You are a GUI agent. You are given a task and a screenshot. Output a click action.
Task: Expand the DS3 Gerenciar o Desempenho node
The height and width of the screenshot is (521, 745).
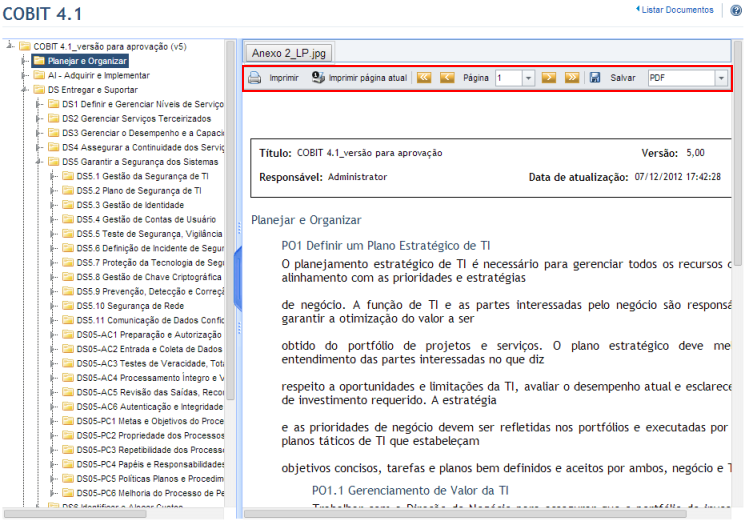39,133
